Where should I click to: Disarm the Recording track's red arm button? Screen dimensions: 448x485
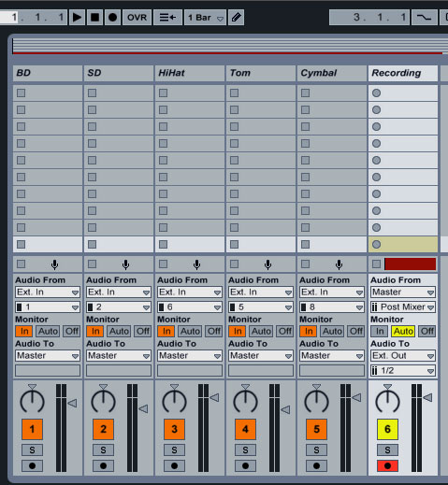coord(387,466)
